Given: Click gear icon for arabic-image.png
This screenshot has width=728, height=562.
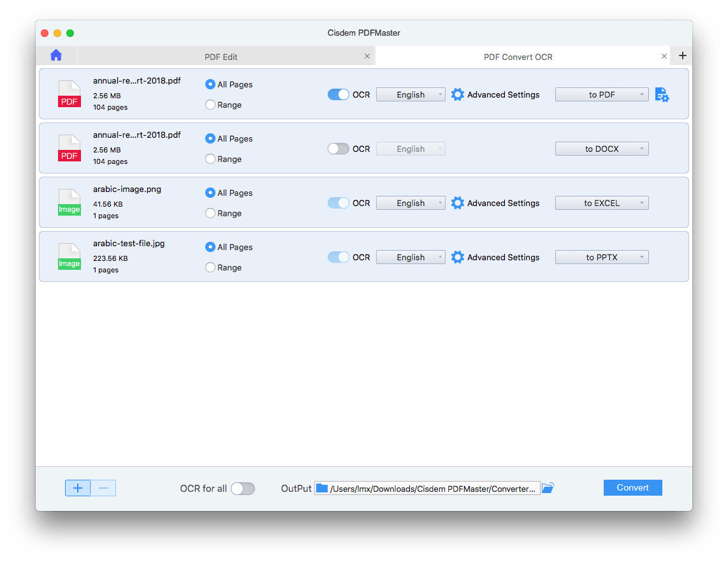Looking at the screenshot, I should tap(457, 203).
